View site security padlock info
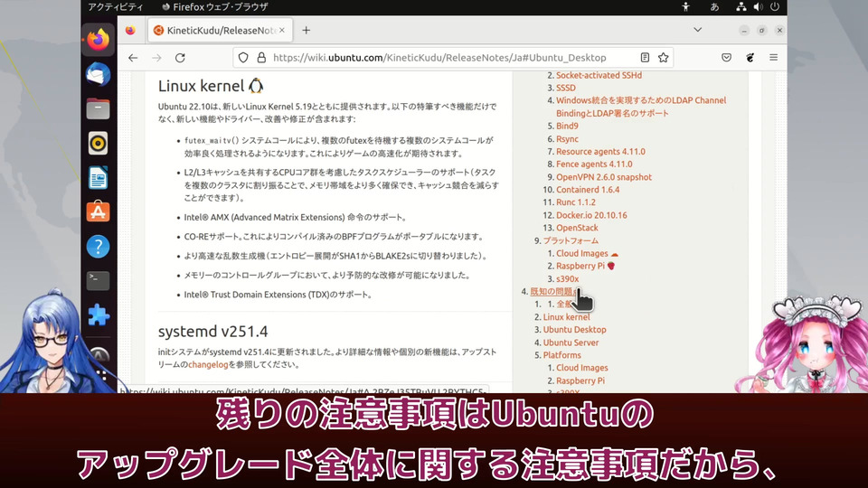This screenshot has height=488, width=868. [x=261, y=58]
